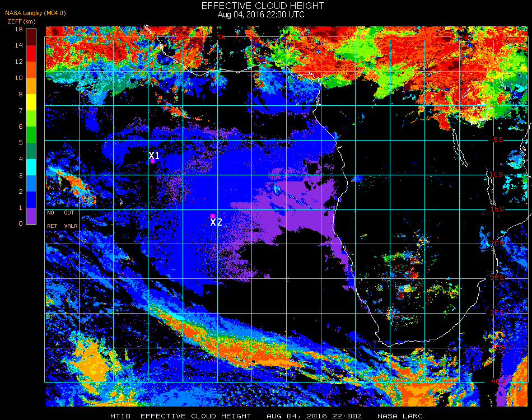The width and height of the screenshot is (532, 420).
Task: Pick the lime green 6-7 km swatch
Action: pyautogui.click(x=31, y=119)
